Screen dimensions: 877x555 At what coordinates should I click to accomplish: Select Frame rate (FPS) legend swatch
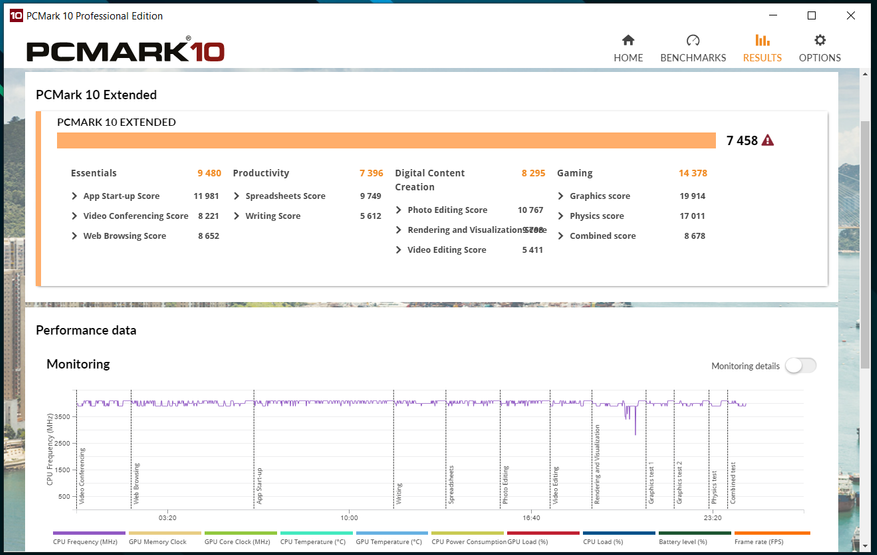pyautogui.click(x=772, y=533)
